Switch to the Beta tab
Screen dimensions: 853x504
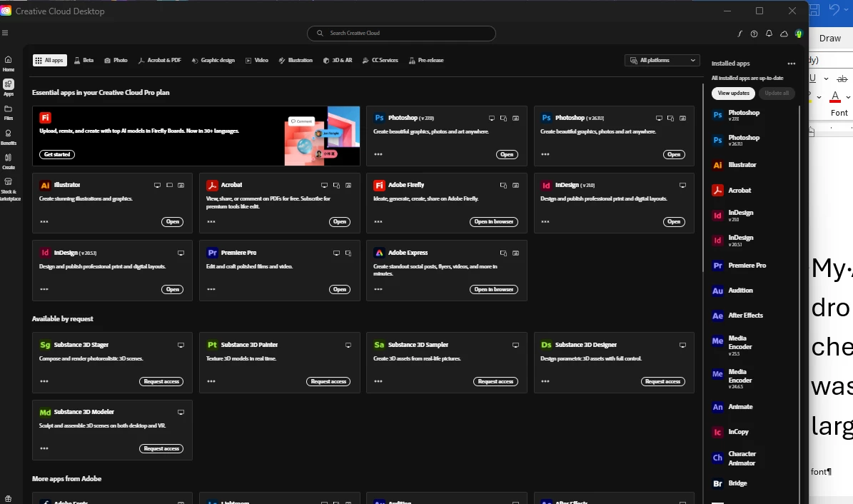[84, 61]
